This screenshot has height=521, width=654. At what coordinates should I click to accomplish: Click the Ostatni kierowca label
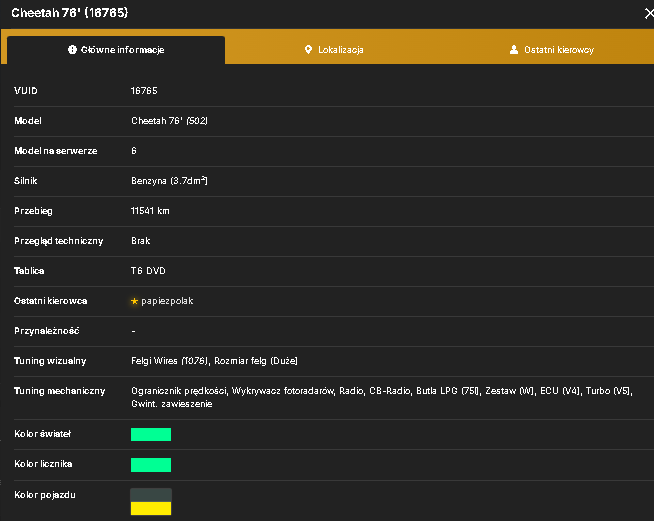tap(50, 301)
